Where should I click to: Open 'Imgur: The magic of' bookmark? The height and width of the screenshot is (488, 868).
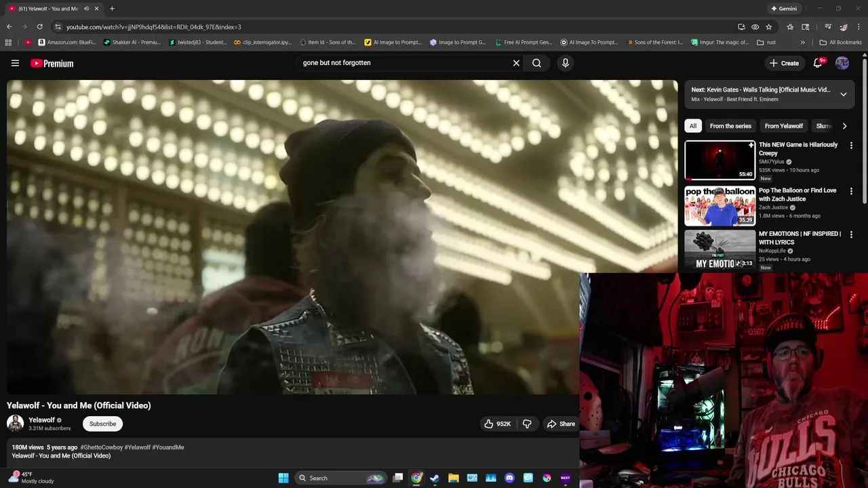click(x=720, y=42)
